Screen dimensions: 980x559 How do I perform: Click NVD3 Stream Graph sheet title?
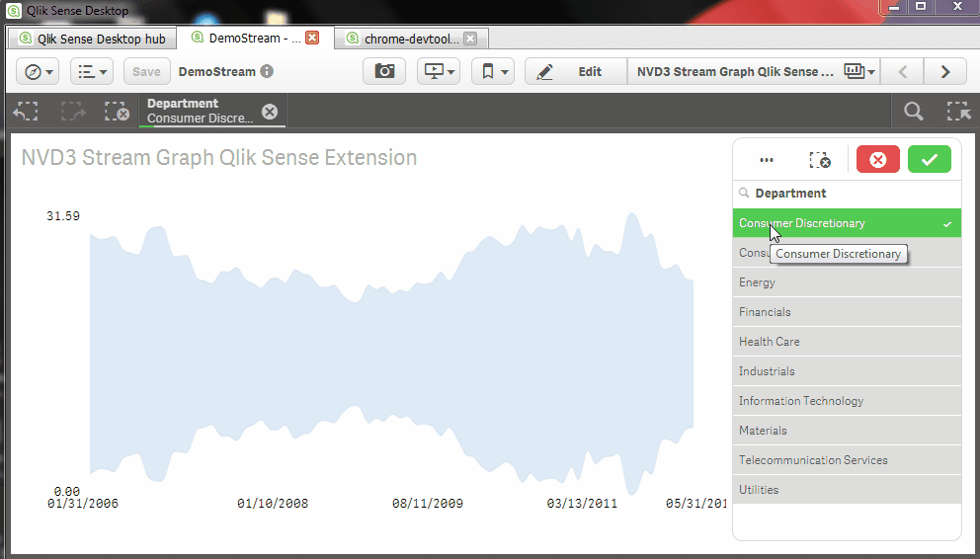coord(735,71)
